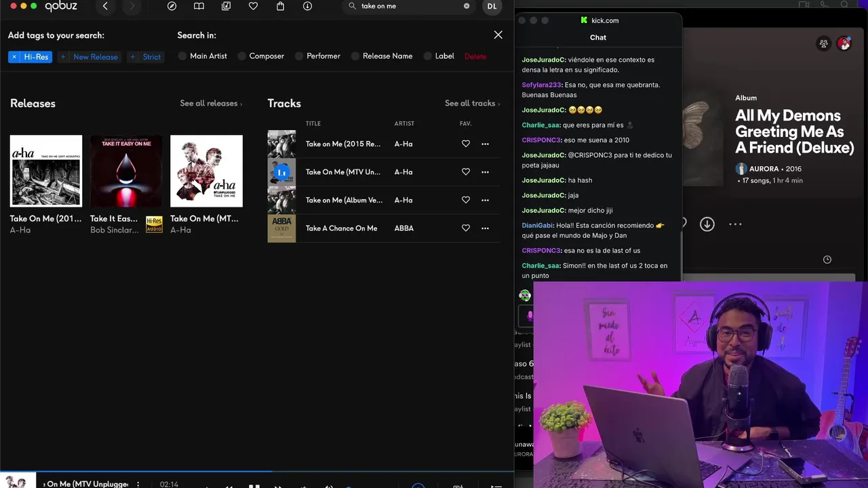Open the Offline library download icon in toolbar
This screenshot has height=488, width=868.
coord(307,6)
